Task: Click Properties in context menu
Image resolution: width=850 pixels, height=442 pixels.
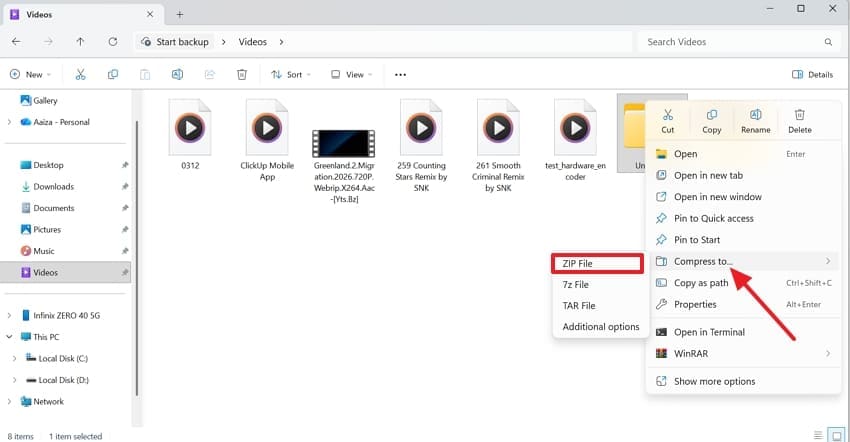Action: click(x=743, y=305)
